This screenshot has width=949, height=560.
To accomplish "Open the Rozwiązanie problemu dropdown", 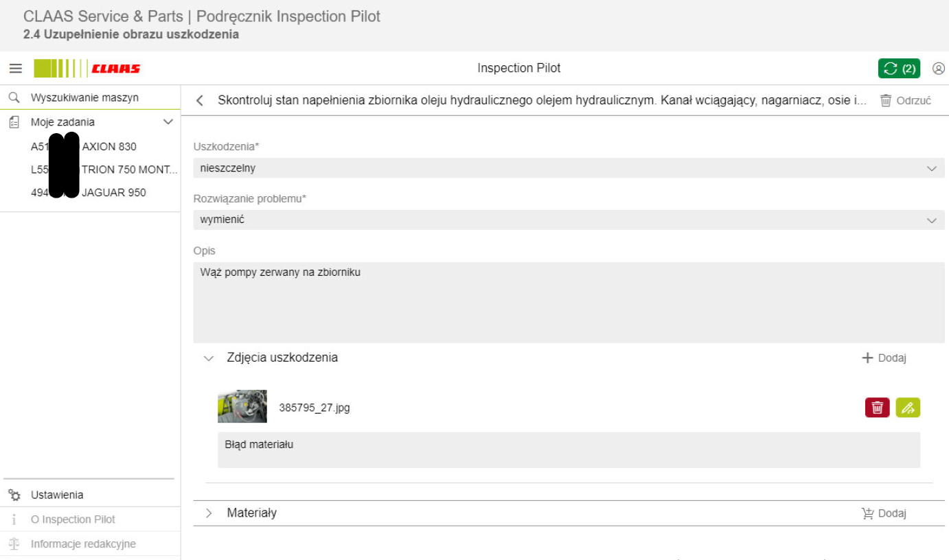I will coord(569,220).
